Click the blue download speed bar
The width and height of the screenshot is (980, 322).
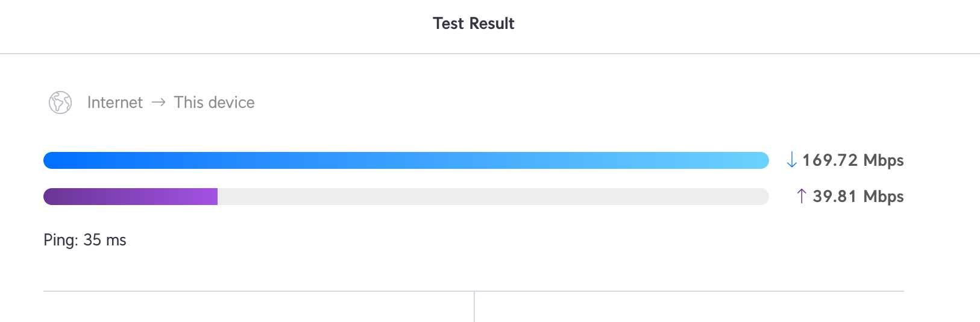pos(406,160)
